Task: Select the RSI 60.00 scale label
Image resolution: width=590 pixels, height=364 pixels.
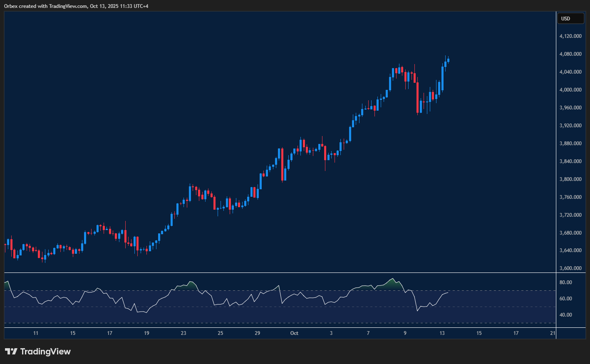Action: (x=565, y=299)
